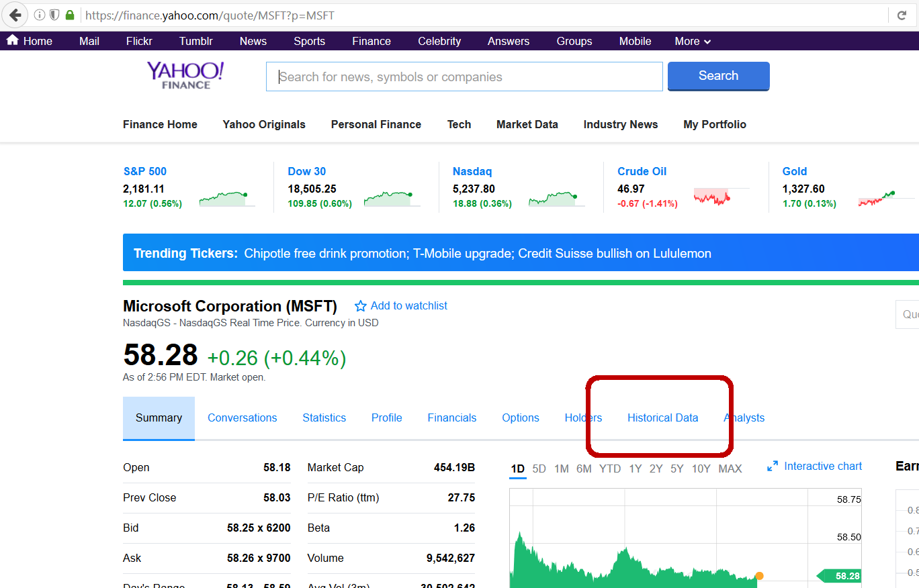
Task: Click the back navigation arrow
Action: coord(14,15)
